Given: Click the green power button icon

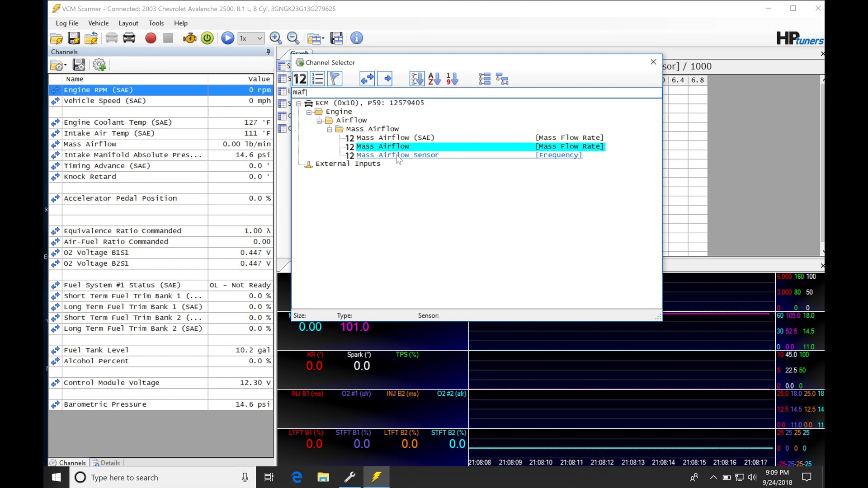Looking at the screenshot, I should (x=207, y=38).
